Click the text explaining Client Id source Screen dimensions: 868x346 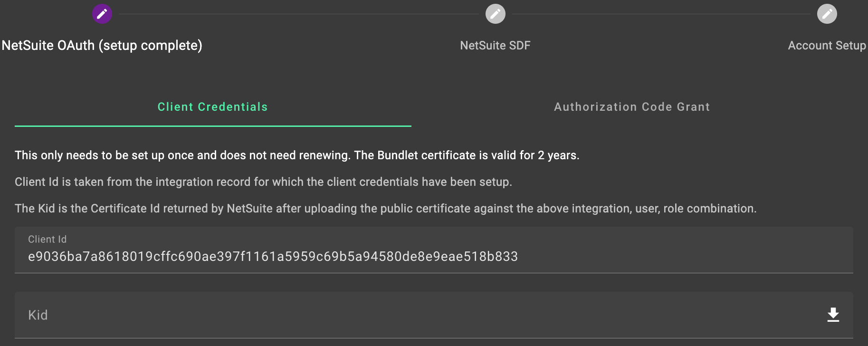(263, 182)
